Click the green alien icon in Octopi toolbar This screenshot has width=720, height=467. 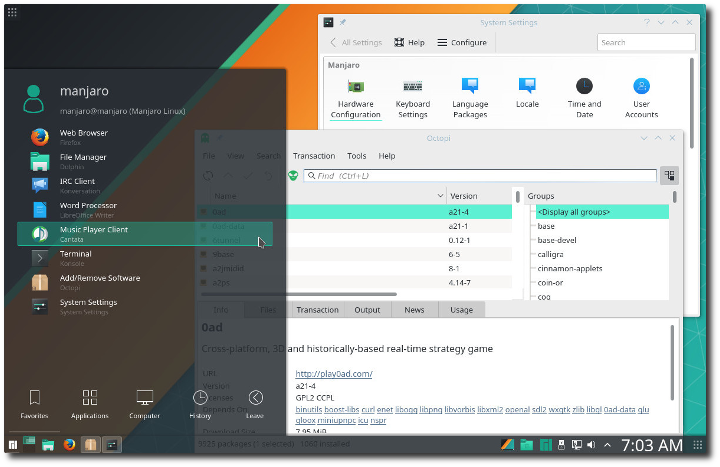(293, 175)
